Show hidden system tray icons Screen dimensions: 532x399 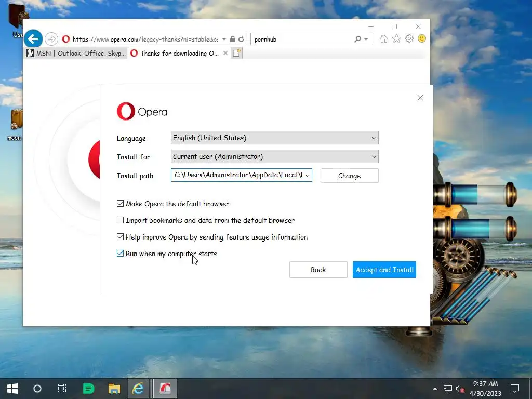435,389
